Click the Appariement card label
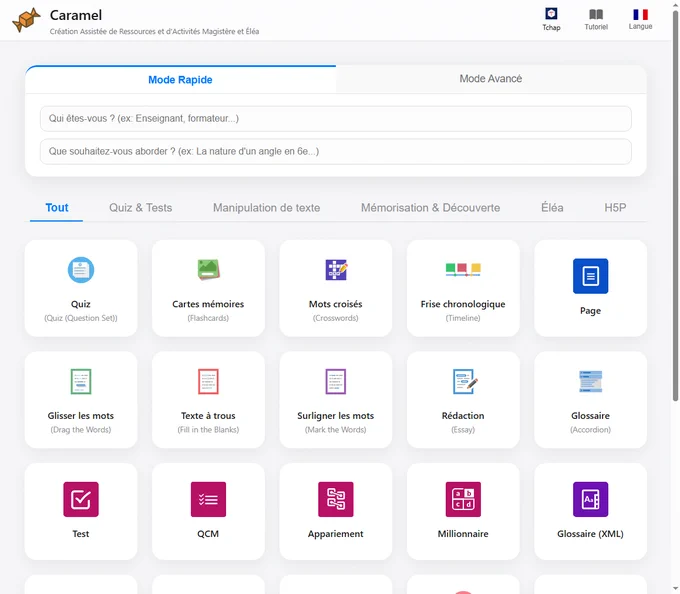The height and width of the screenshot is (594, 680). (x=336, y=534)
